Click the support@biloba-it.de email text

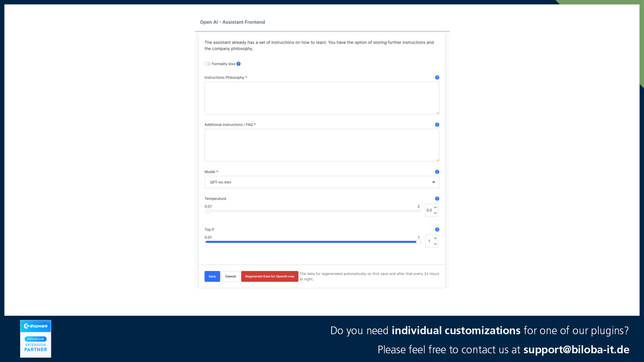pos(576,350)
